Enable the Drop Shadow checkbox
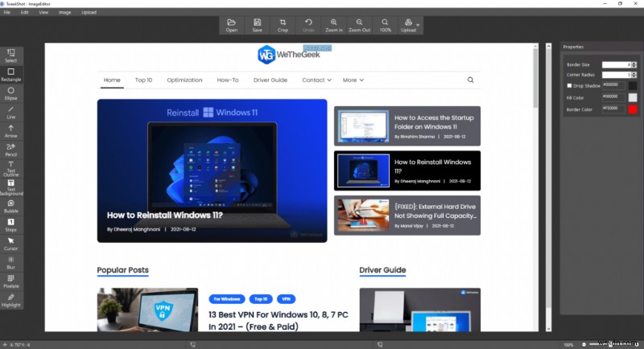The height and width of the screenshot is (349, 644). (569, 86)
